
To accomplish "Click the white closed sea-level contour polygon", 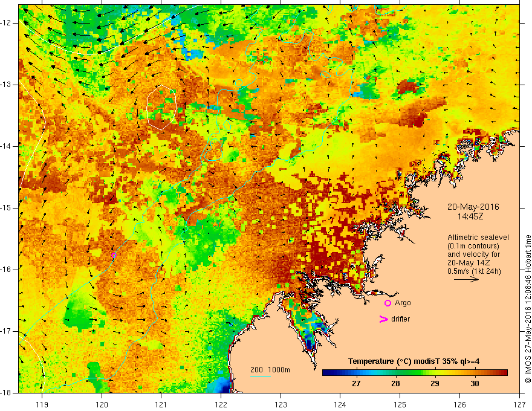I will 161,107.
